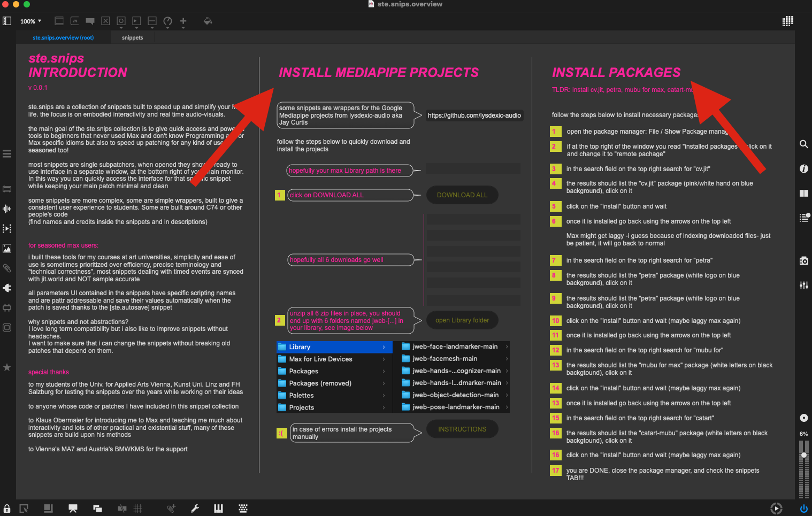Screen dimensions: 812x516
Task: Click the 'click on DOWNLOAD ALL' step box
Action: 350,195
